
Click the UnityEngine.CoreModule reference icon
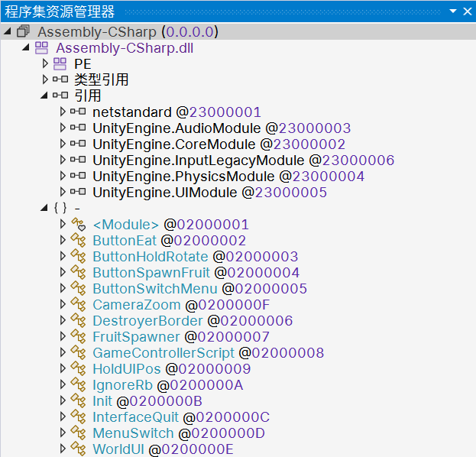click(78, 144)
